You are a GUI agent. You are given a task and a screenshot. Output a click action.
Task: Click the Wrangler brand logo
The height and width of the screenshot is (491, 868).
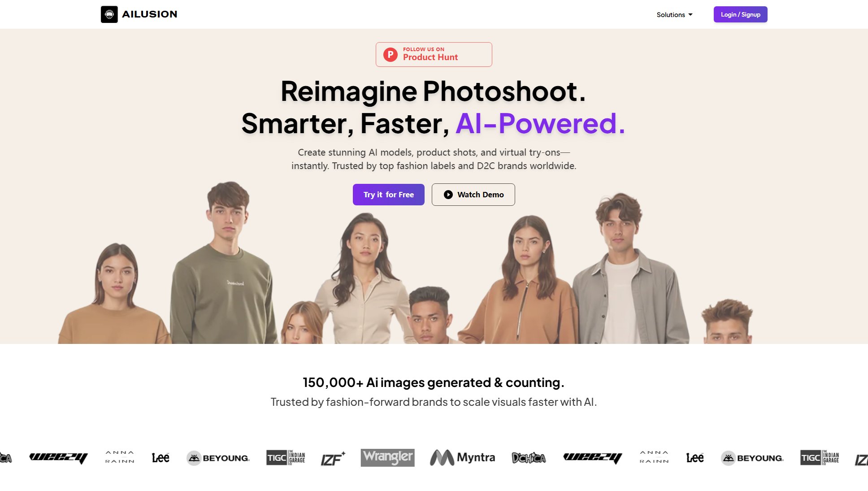(x=387, y=457)
